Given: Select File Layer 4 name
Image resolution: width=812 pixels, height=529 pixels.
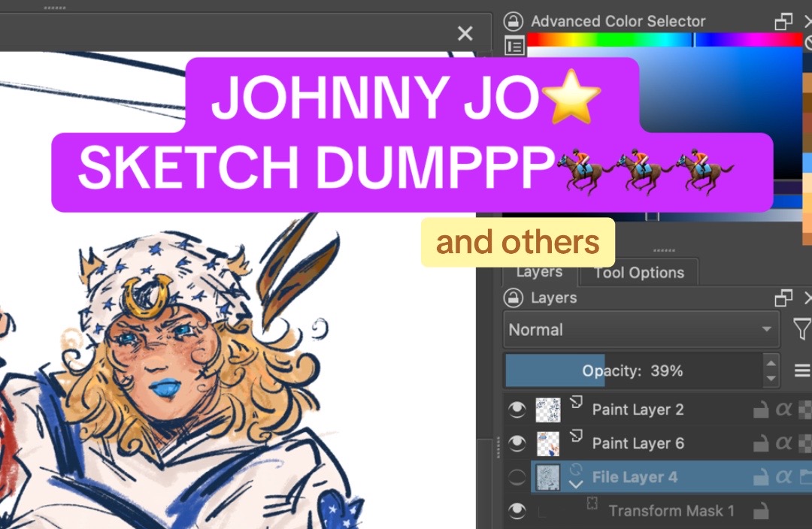Looking at the screenshot, I should (x=635, y=477).
